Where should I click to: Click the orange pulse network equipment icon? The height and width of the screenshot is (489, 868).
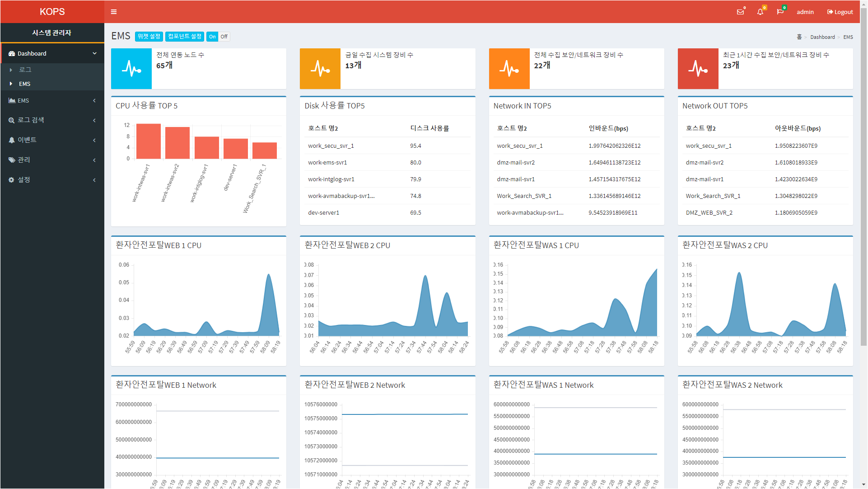509,69
